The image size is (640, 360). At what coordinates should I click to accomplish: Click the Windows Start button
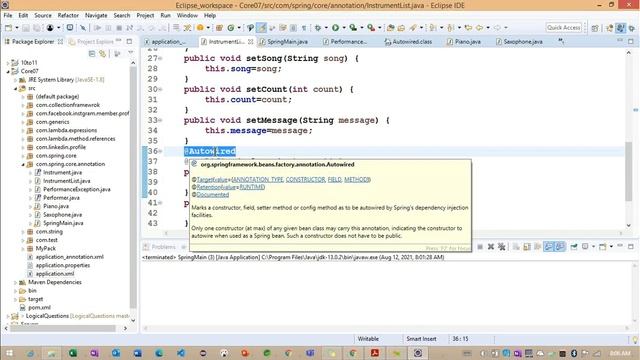pyautogui.click(x=9, y=353)
